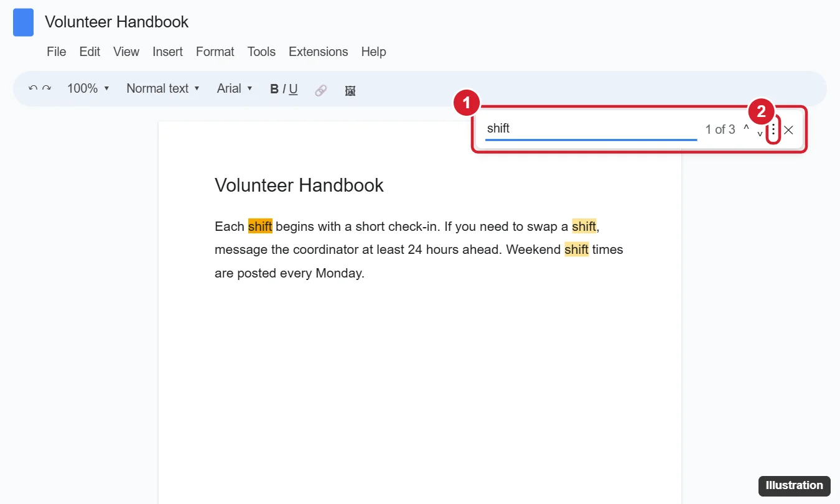Click the word 'check-in.' in the paragraph
The height and width of the screenshot is (504, 840).
pyautogui.click(x=414, y=226)
